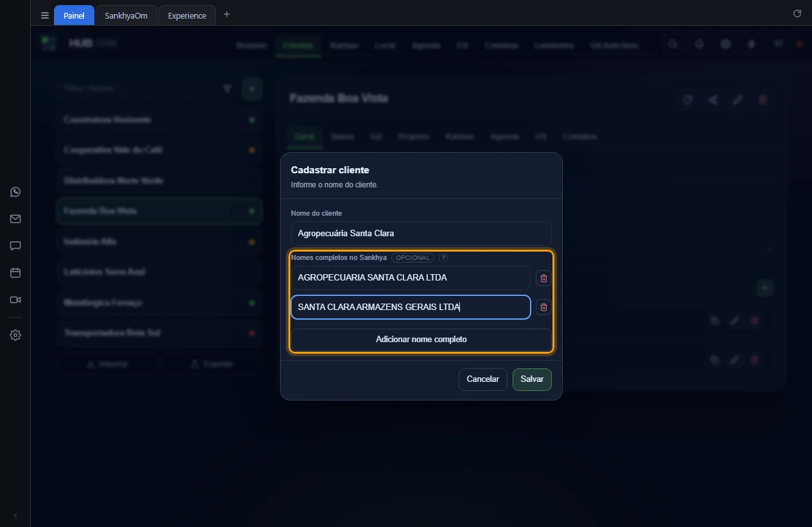Collapse the sidebar with the chevron arrow
Screen dimensions: 812x527
click(15, 515)
